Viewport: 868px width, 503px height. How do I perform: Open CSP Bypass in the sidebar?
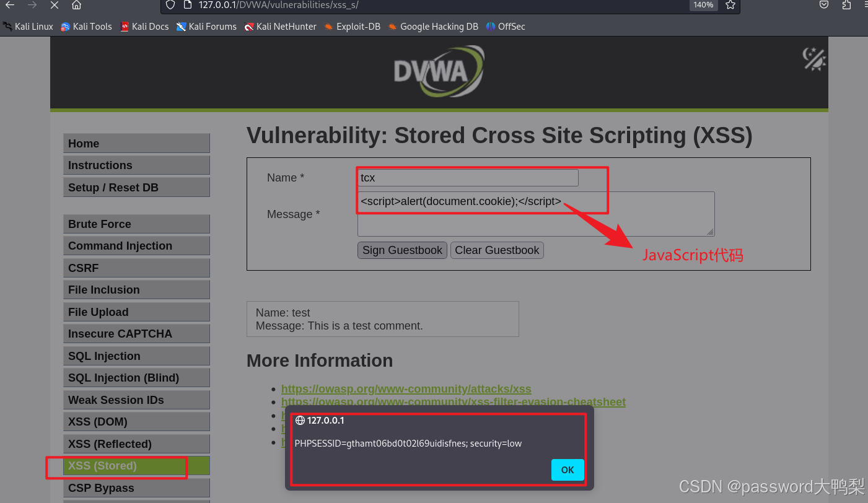[x=136, y=488]
